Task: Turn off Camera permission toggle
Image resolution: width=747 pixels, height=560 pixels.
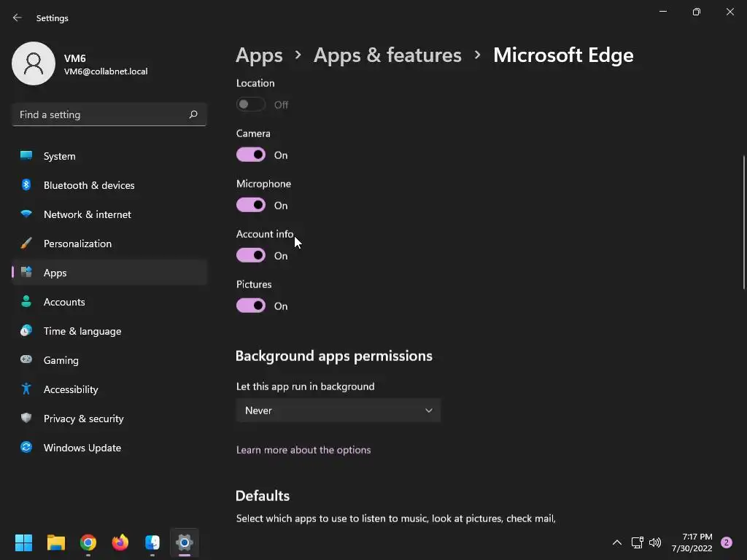Action: (x=251, y=155)
